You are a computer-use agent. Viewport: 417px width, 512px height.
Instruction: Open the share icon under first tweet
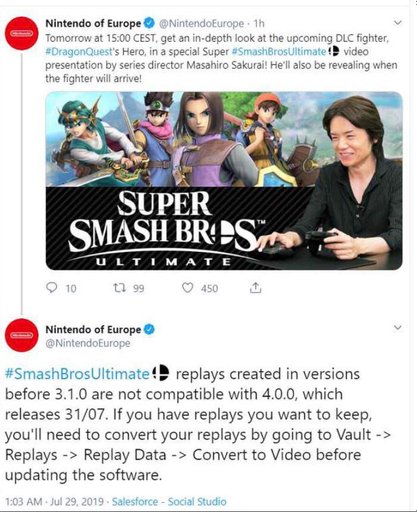click(x=255, y=287)
